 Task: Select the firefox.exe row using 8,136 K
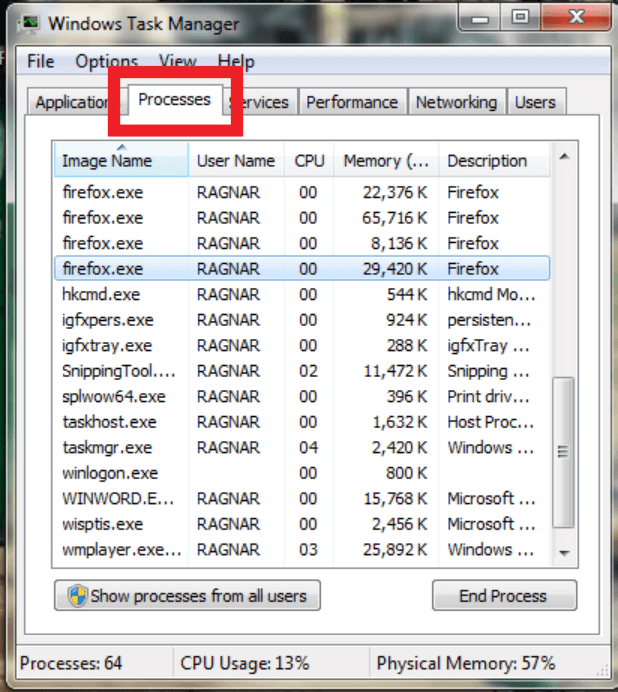[x=302, y=243]
